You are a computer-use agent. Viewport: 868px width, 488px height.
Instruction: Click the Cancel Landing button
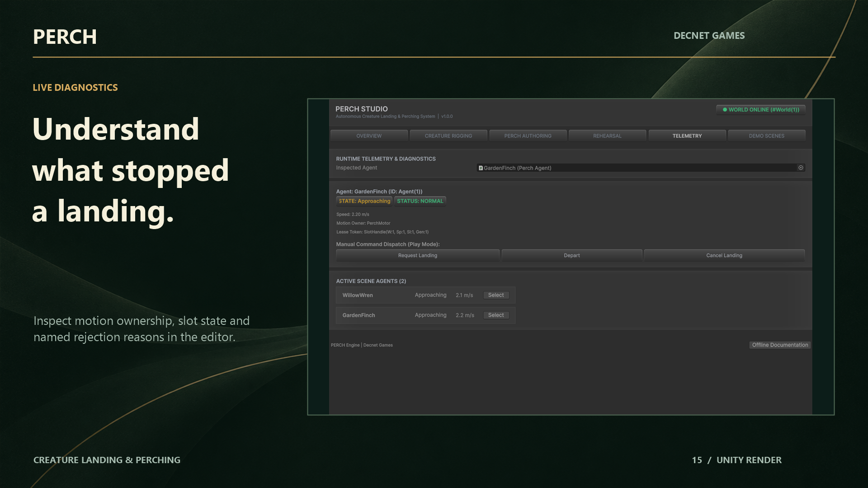coord(724,255)
